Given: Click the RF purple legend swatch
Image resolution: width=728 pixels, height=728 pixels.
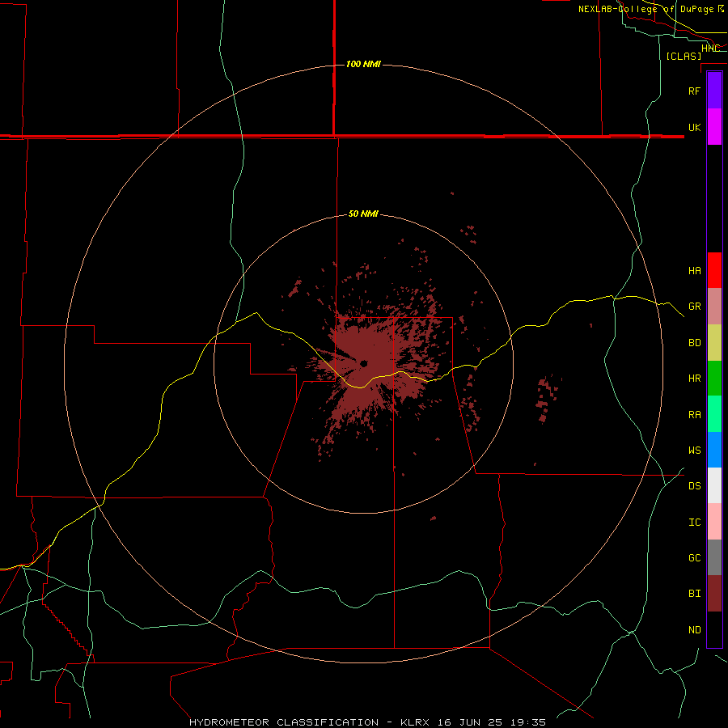Looking at the screenshot, I should (x=714, y=91).
